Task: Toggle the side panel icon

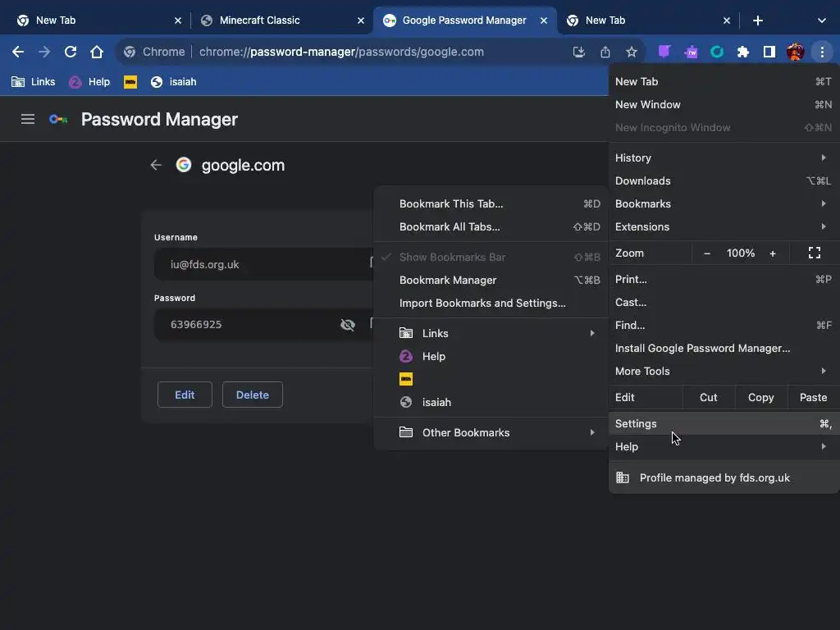Action: click(769, 52)
